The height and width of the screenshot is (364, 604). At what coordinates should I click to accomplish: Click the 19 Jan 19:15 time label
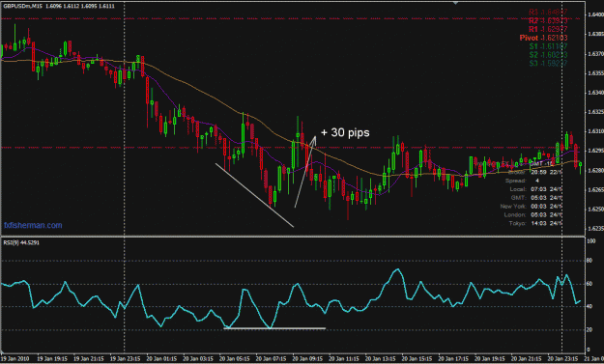(x=52, y=358)
